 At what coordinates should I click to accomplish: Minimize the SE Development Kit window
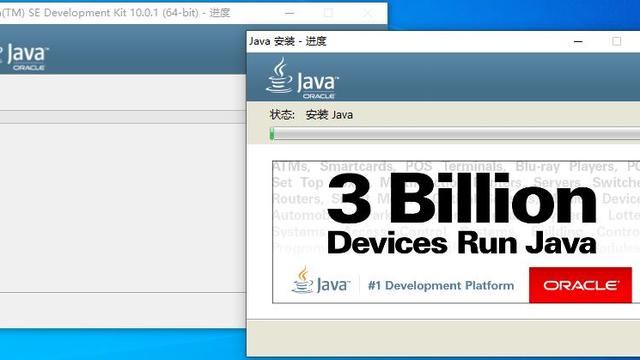point(289,13)
